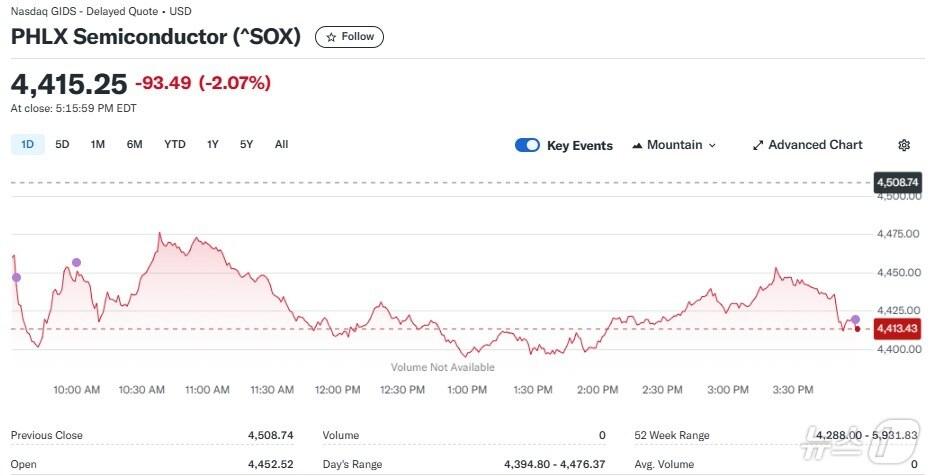Open chart settings gear icon
Image resolution: width=930 pixels, height=476 pixels.
click(x=904, y=145)
